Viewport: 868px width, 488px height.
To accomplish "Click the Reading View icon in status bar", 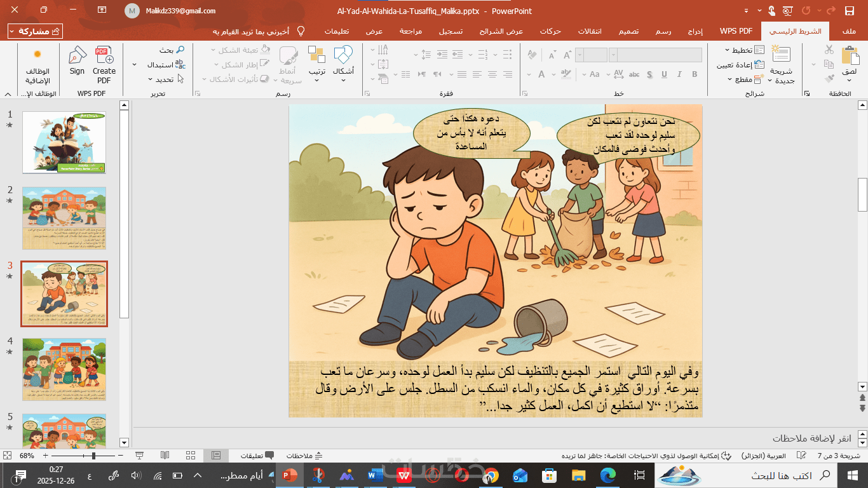I will [165, 456].
